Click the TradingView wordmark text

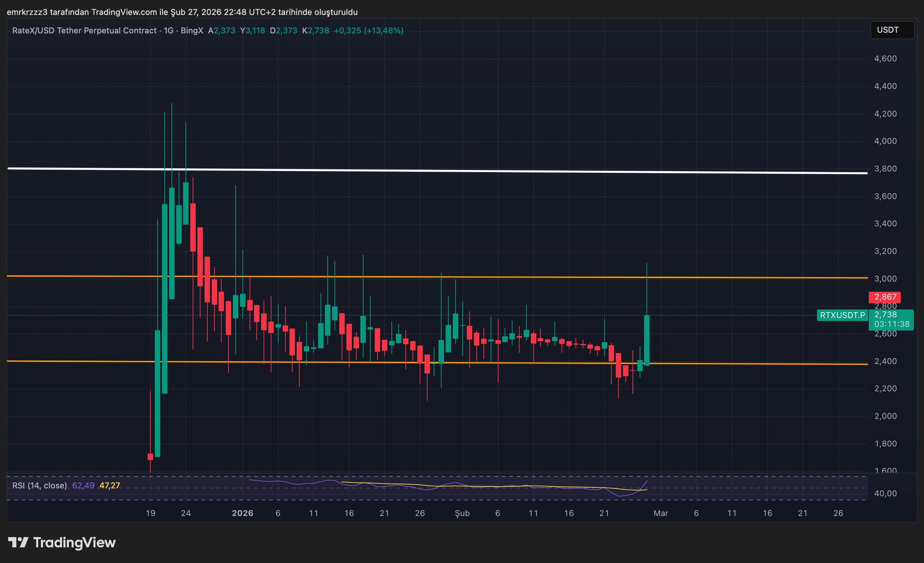[74, 542]
